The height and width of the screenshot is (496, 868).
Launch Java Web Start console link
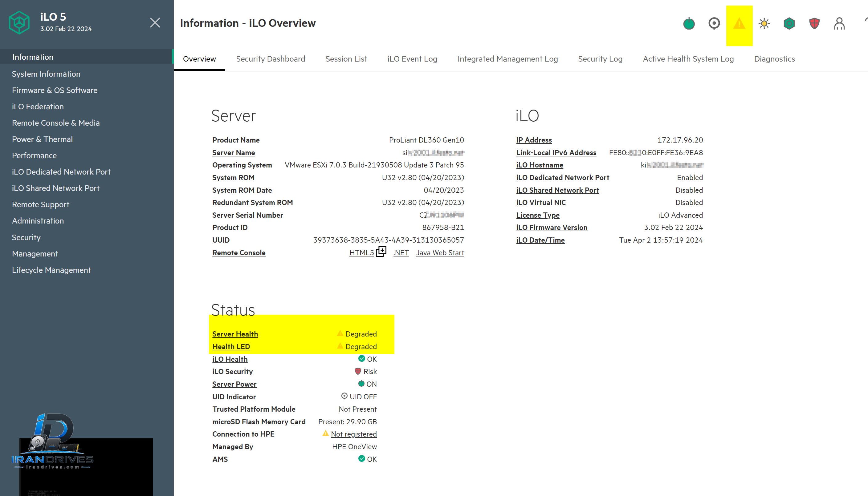[x=440, y=253]
